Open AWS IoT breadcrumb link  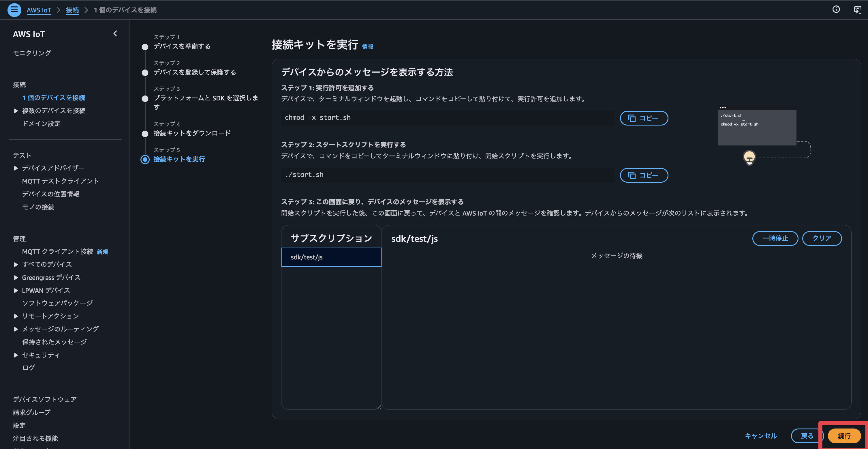click(39, 10)
